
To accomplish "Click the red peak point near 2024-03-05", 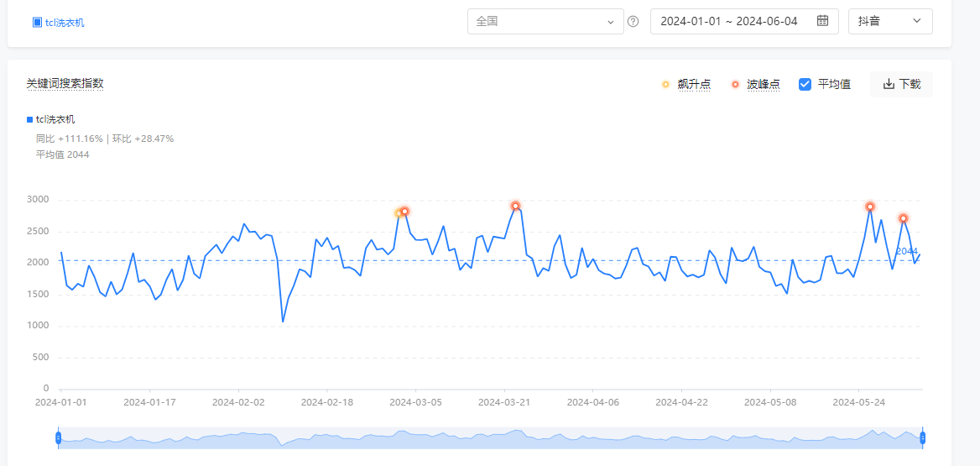I will (x=404, y=212).
